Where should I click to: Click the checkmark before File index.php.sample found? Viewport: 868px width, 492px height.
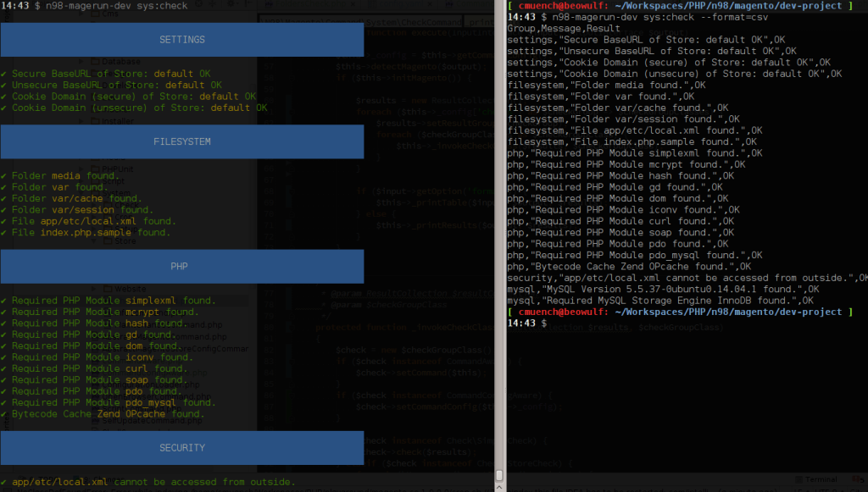[4, 233]
